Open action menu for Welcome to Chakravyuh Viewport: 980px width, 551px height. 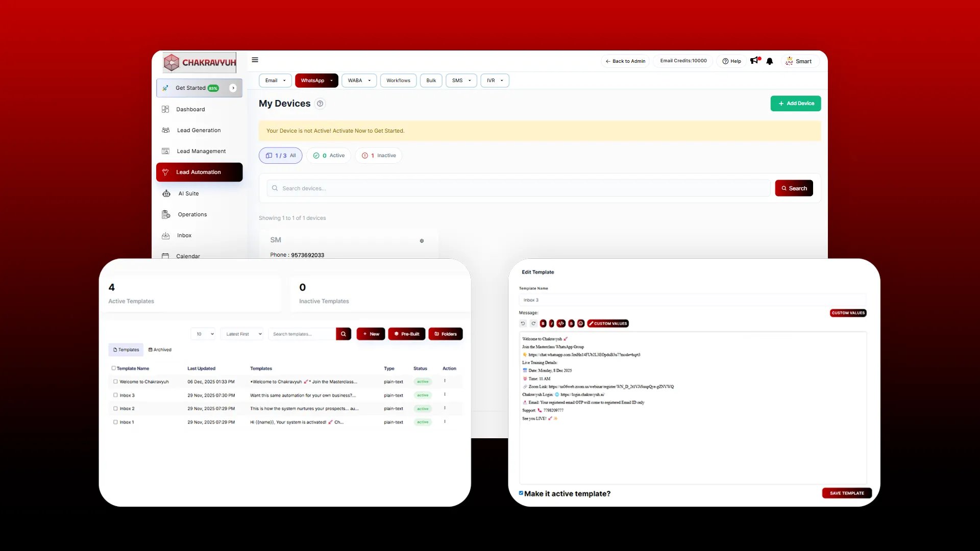[x=445, y=381]
